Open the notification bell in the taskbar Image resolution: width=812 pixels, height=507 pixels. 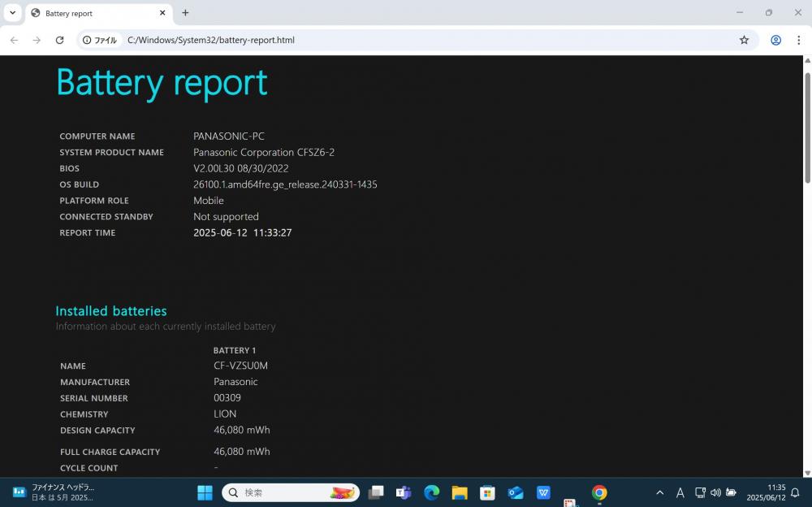(x=795, y=492)
